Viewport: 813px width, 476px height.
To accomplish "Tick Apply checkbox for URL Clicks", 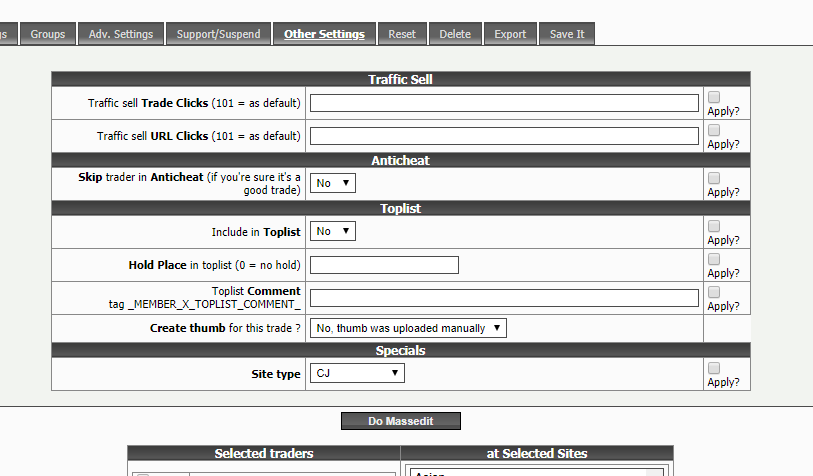I will click(714, 130).
